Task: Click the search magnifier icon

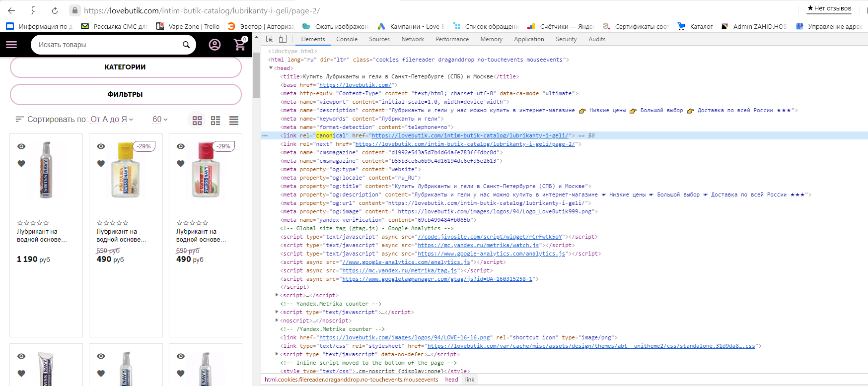Action: pyautogui.click(x=186, y=45)
